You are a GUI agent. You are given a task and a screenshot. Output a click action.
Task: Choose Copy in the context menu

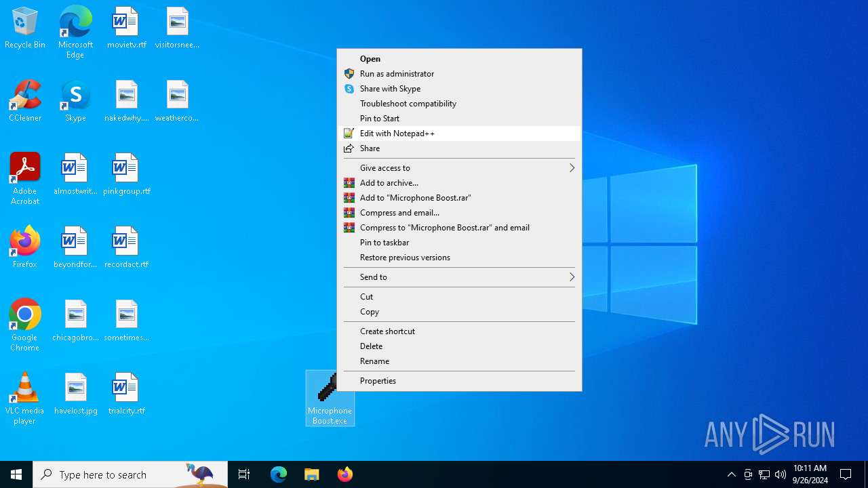[x=459, y=312]
